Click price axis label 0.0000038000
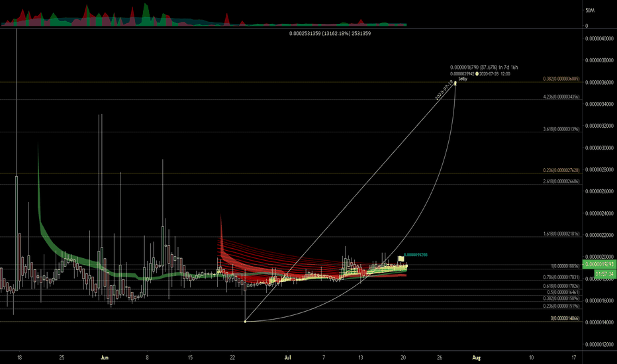 tap(599, 60)
